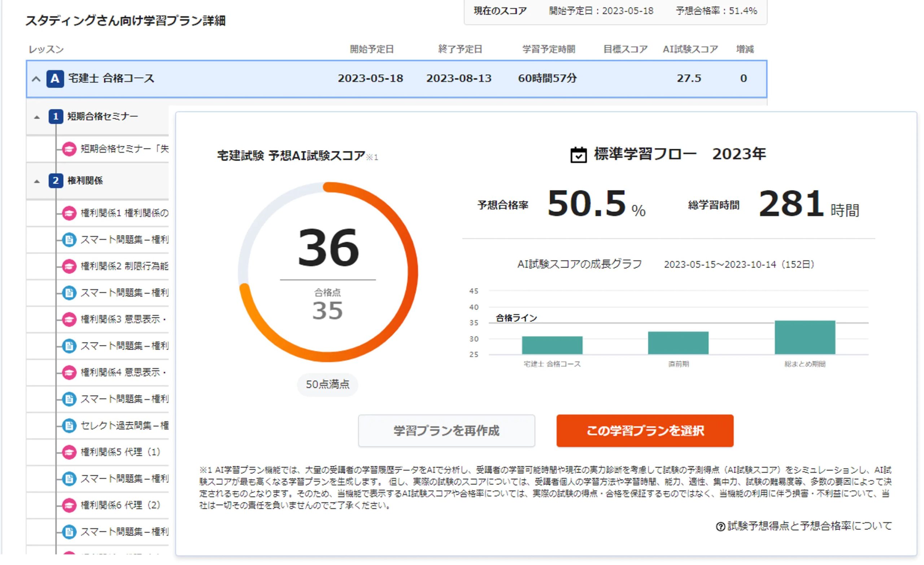Image resolution: width=924 pixels, height=565 pixels.
Task: Click the 開始予定日 column header
Action: click(x=372, y=49)
